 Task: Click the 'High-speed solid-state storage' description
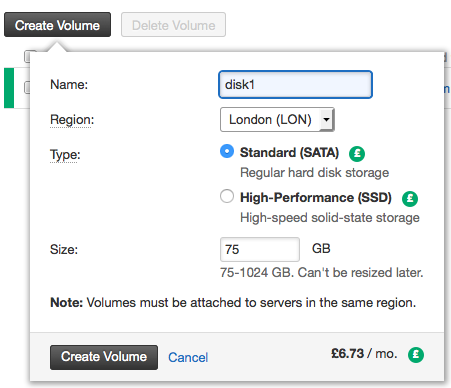click(x=330, y=218)
